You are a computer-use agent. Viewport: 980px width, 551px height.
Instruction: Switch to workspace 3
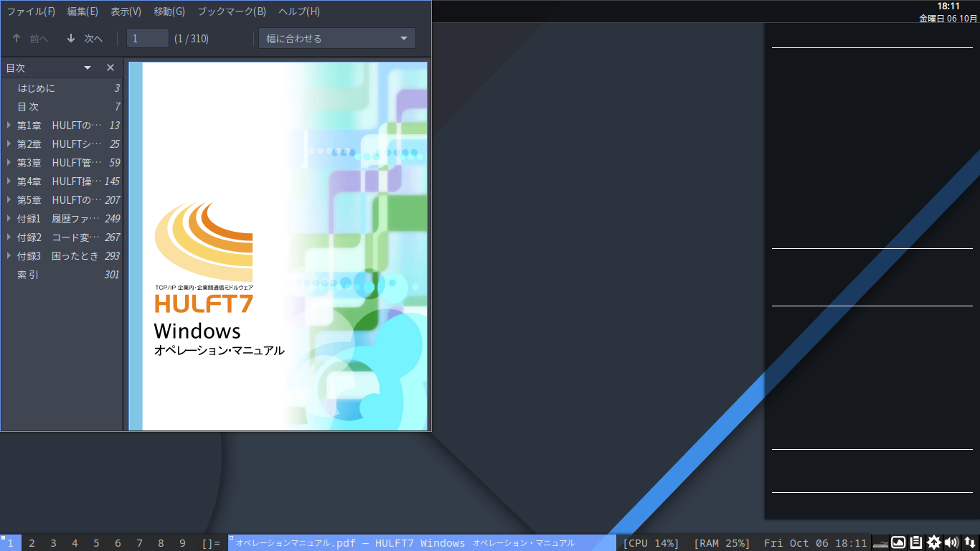click(x=53, y=543)
